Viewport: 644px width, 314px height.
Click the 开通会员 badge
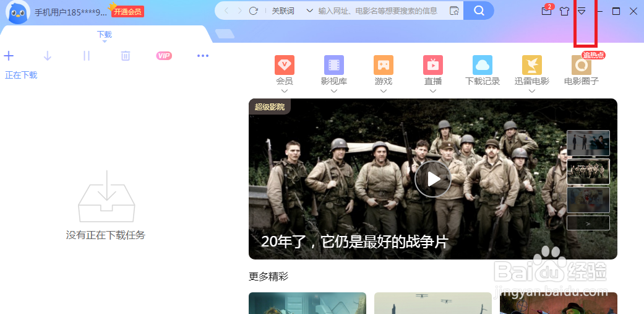click(x=127, y=12)
